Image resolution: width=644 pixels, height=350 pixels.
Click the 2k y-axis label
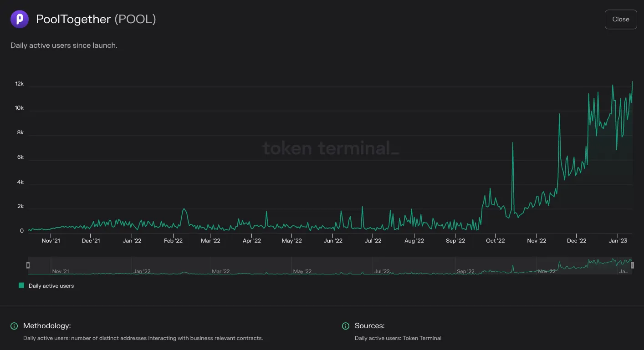pos(20,206)
